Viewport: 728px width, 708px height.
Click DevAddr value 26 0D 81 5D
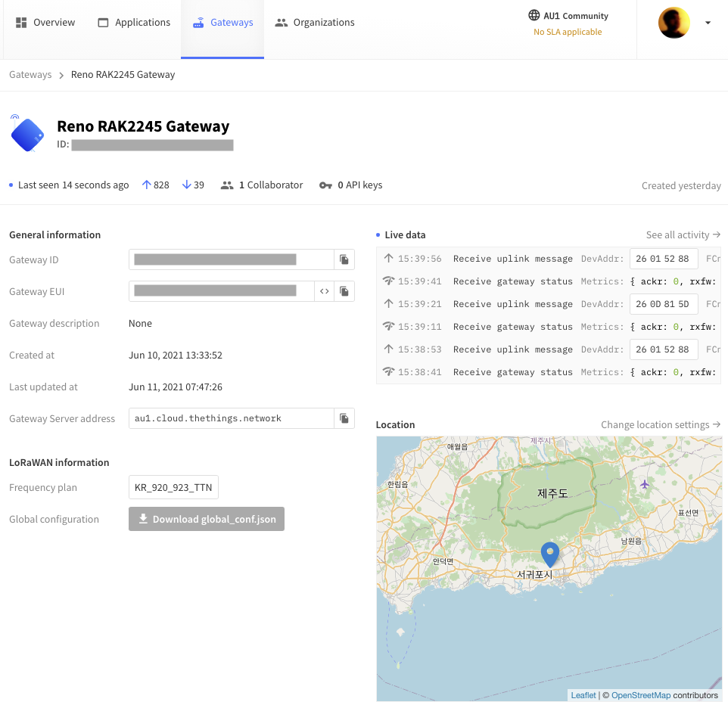[664, 304]
